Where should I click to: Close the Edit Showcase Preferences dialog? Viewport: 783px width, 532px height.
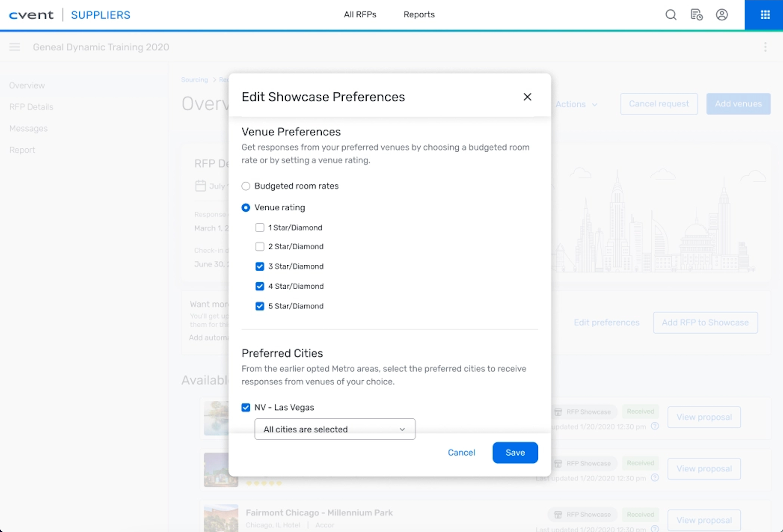point(527,97)
